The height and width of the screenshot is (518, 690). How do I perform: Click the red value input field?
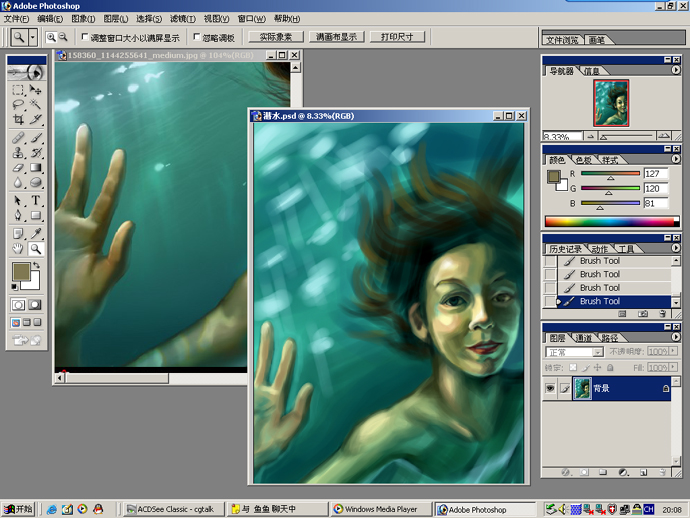(x=656, y=173)
